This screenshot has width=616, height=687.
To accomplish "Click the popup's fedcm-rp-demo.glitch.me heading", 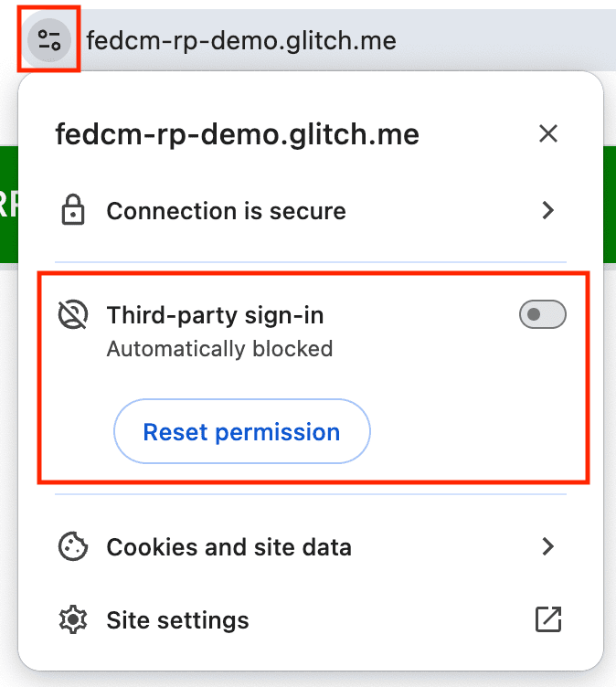I will coord(237,135).
